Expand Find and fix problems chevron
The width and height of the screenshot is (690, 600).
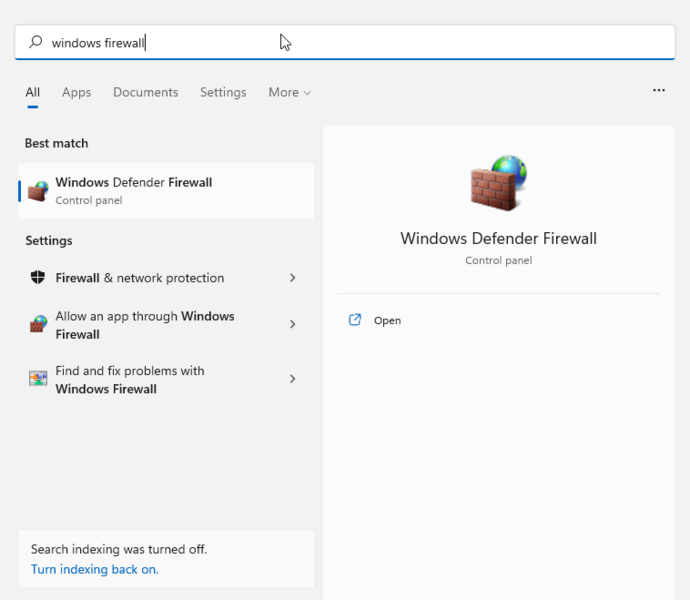(293, 379)
